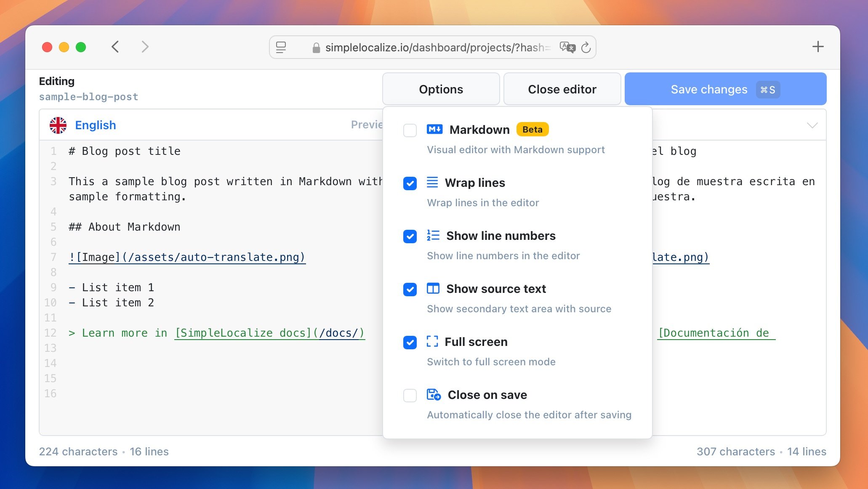Image resolution: width=868 pixels, height=489 pixels.
Task: Click the Full screen corners icon
Action: click(432, 341)
